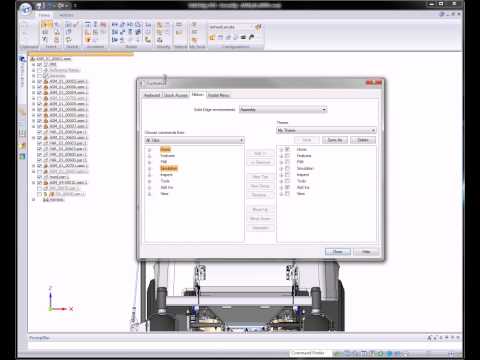Select the highlighted Simulation item in left list
480x360 pixels.
169,168
